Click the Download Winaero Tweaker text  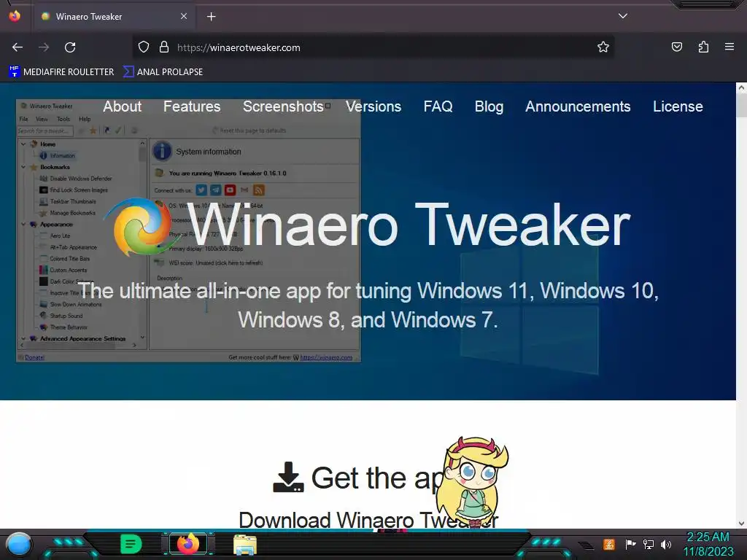(368, 520)
